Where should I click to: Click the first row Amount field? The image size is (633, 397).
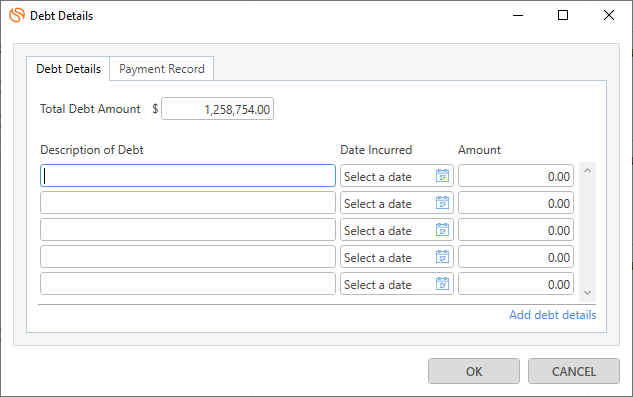[516, 176]
